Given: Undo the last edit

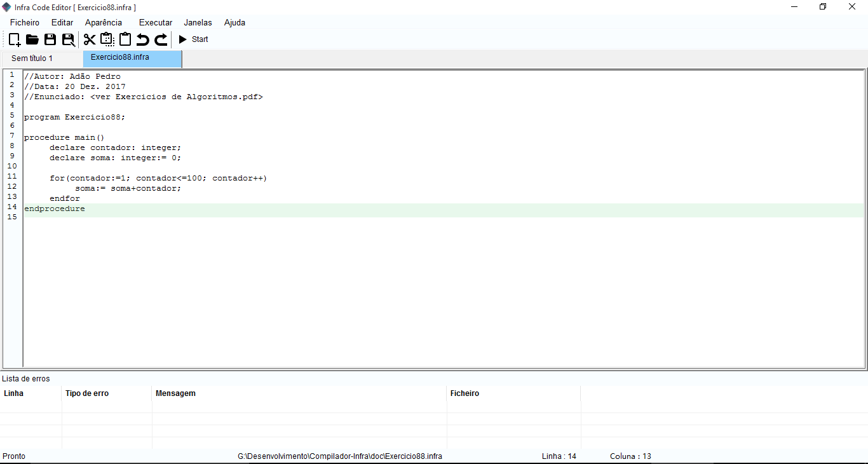Looking at the screenshot, I should 143,39.
